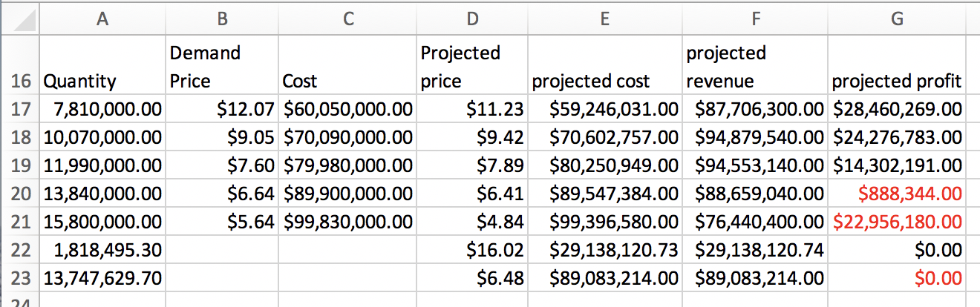Image resolution: width=980 pixels, height=307 pixels.
Task: Click the Demand Price header cell
Action: click(x=221, y=67)
